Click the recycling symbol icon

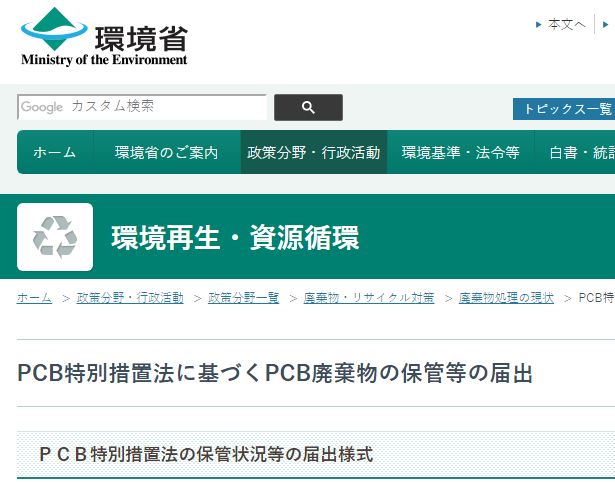55,237
